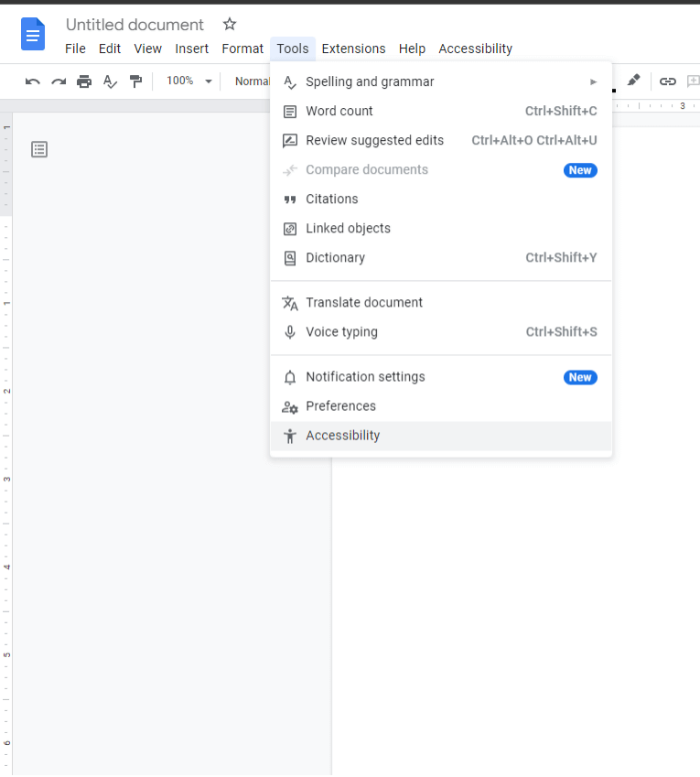Click the New badge beside Notification settings
The image size is (700, 777).
[580, 377]
